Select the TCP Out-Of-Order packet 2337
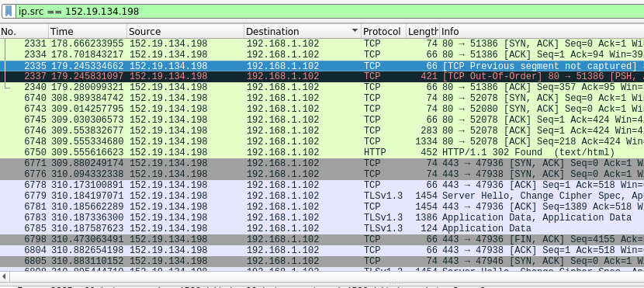This screenshot has width=644, height=288. (x=322, y=76)
